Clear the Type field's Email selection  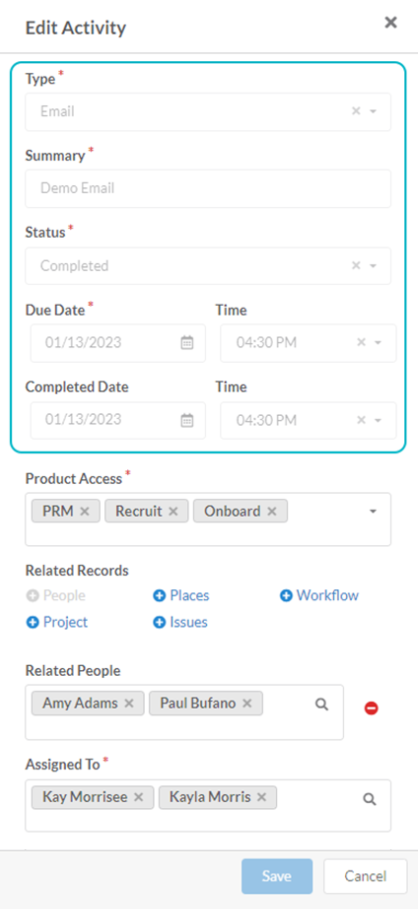point(357,111)
